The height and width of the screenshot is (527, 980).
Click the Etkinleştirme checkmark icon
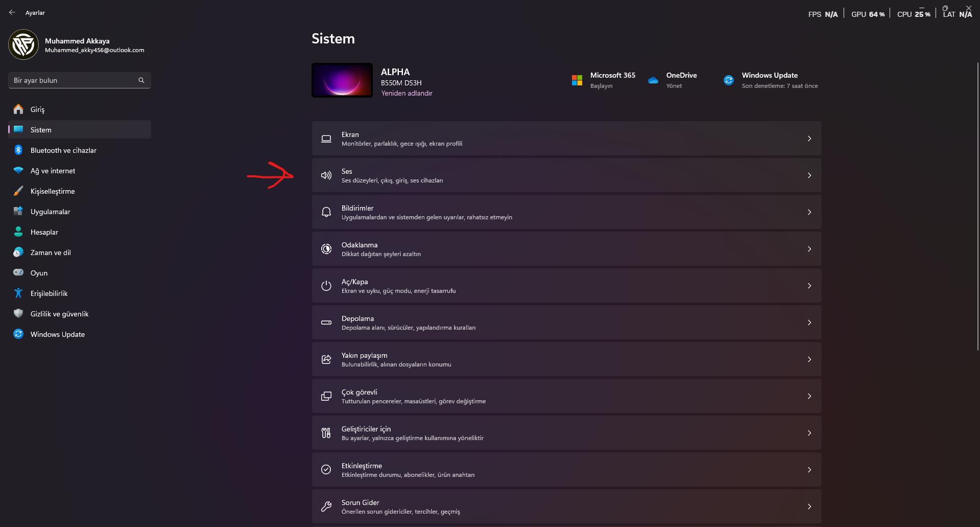point(326,470)
